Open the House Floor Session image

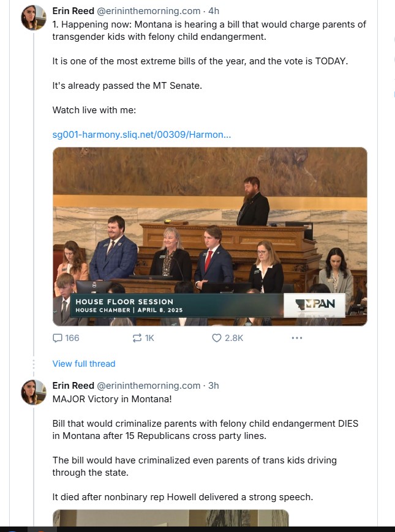click(x=209, y=236)
